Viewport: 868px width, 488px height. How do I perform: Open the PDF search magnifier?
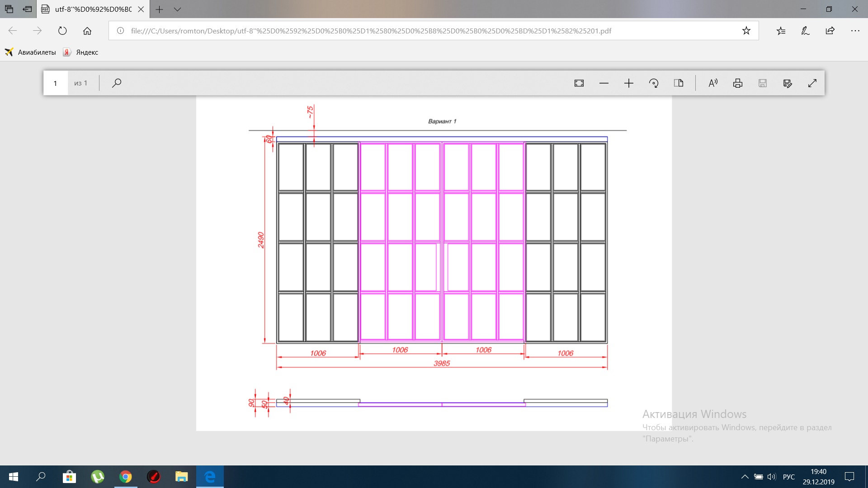[117, 83]
